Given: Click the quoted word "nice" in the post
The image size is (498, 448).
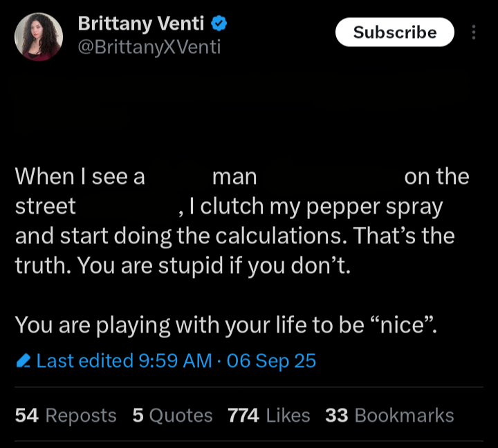Looking at the screenshot, I should [x=404, y=324].
